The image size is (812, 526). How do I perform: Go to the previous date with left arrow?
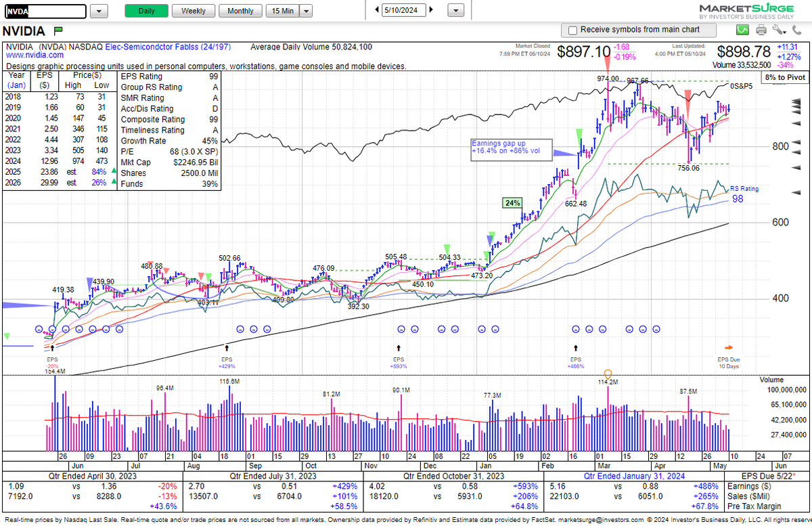377,10
